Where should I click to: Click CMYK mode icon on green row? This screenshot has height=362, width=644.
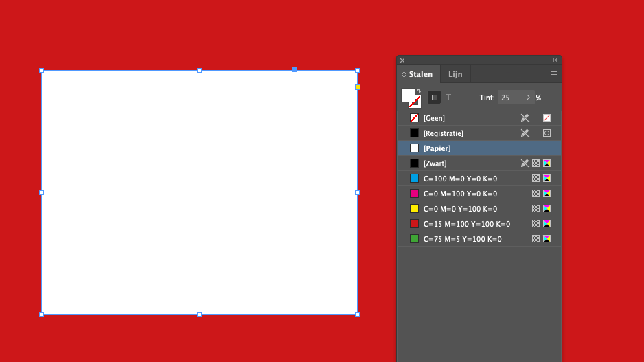(x=547, y=239)
